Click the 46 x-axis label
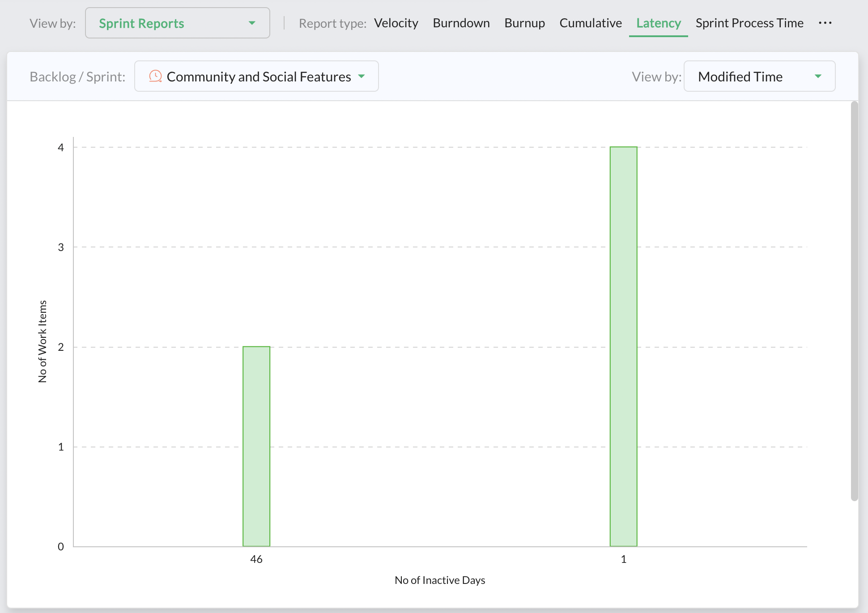Screen dimensions: 868x613 (x=256, y=559)
